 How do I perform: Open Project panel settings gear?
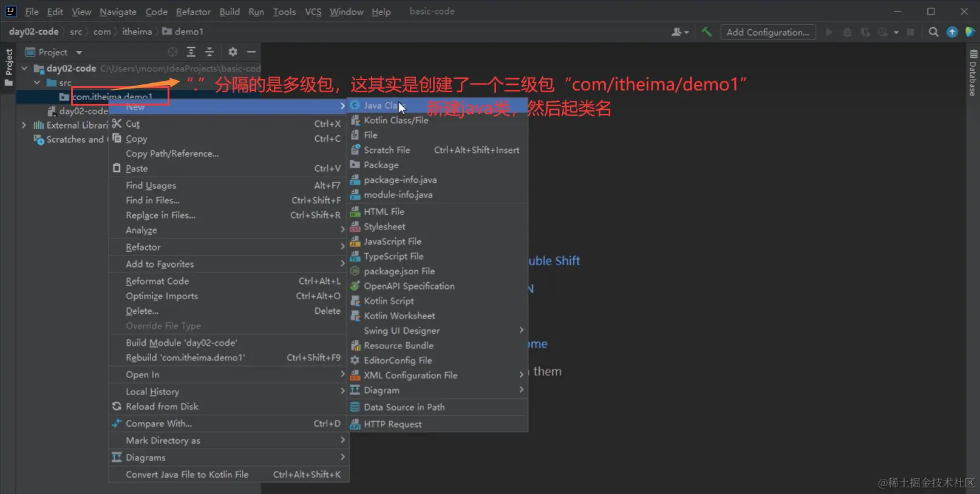tap(233, 52)
